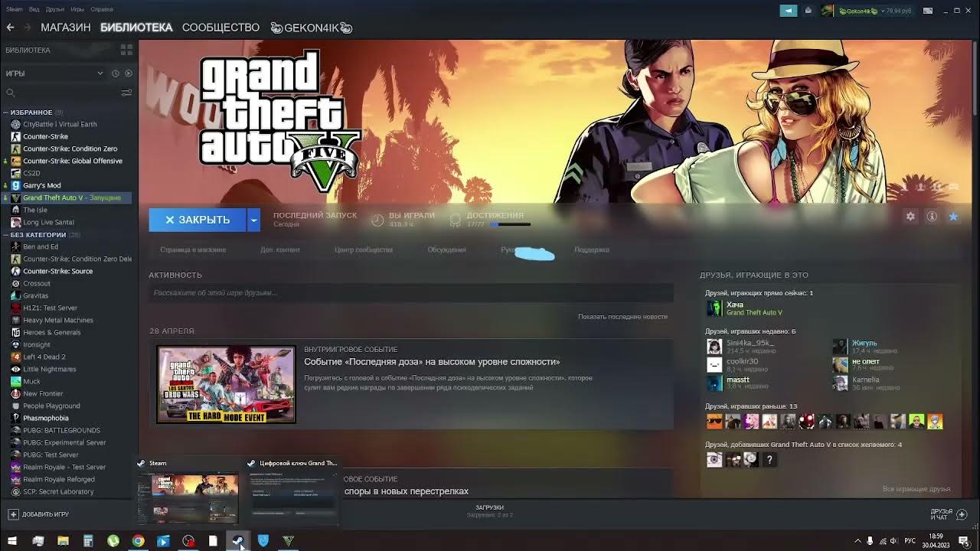The width and height of the screenshot is (980, 551).
Task: Click Все играющие друзья link
Action: point(916,489)
